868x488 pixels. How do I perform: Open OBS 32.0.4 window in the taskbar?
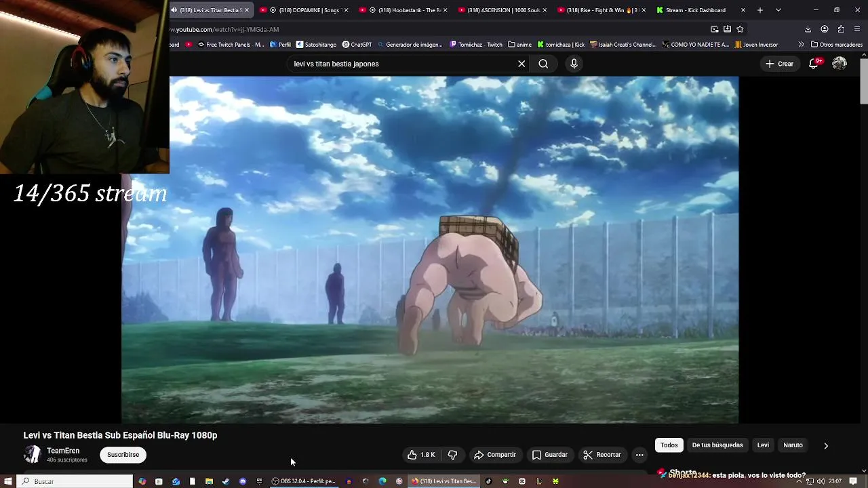tap(303, 481)
